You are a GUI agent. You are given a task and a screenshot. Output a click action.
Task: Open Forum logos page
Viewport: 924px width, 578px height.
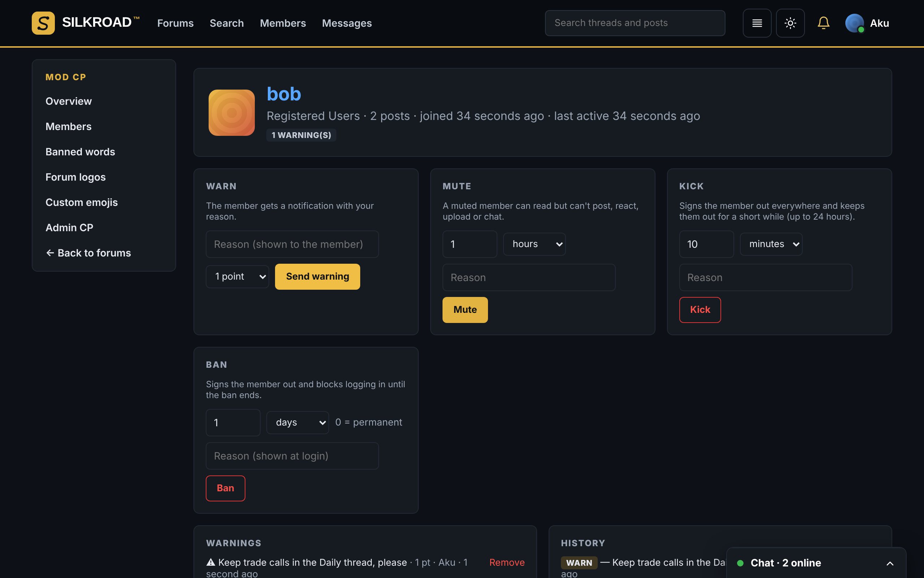point(75,177)
